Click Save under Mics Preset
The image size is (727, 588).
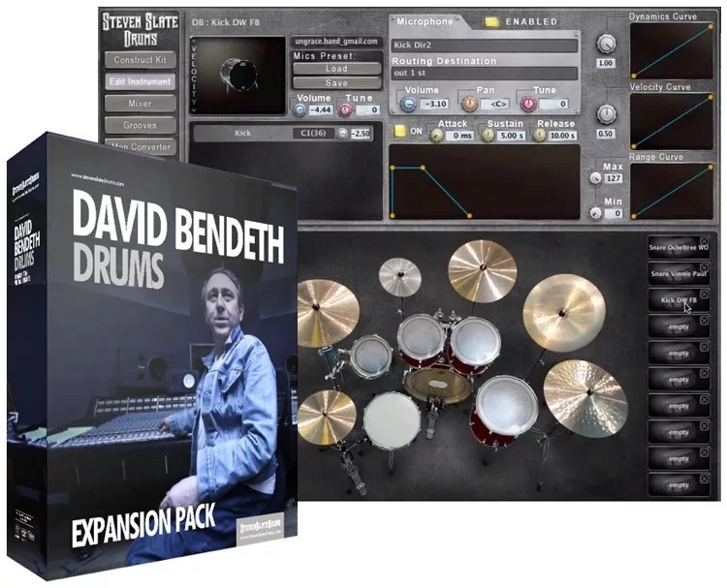click(x=336, y=83)
